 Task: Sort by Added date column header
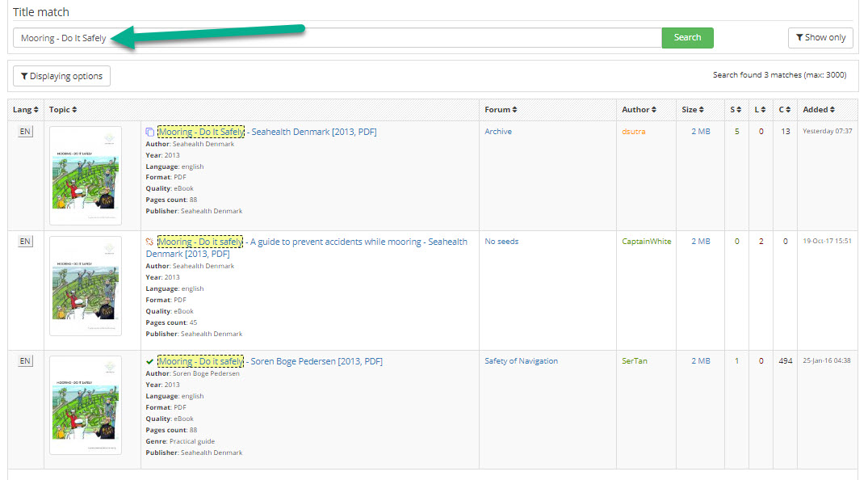click(819, 110)
